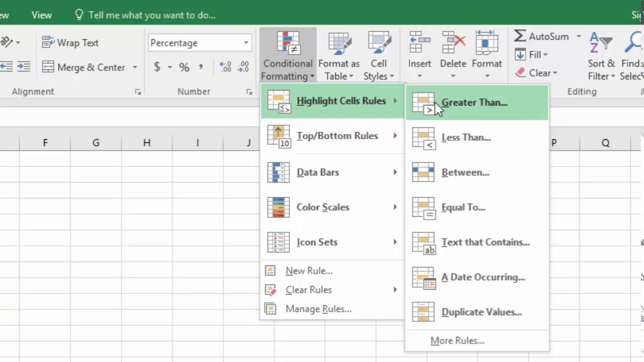Select the Between... rule
Viewport: 644px width, 362px height.
[x=477, y=172]
